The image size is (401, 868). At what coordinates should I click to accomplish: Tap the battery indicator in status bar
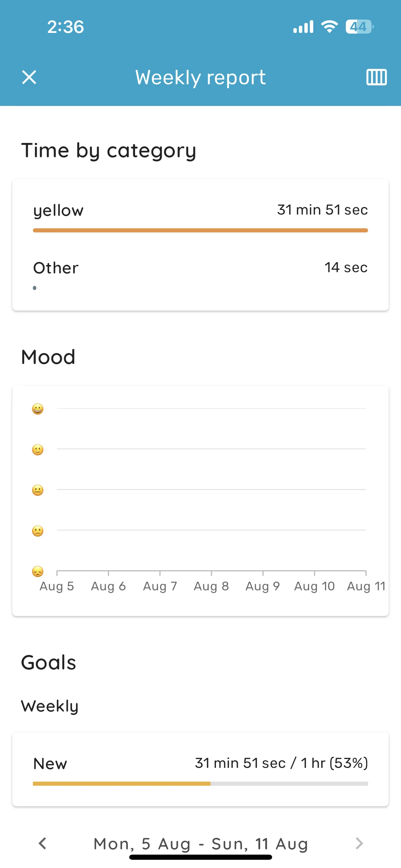tap(359, 27)
